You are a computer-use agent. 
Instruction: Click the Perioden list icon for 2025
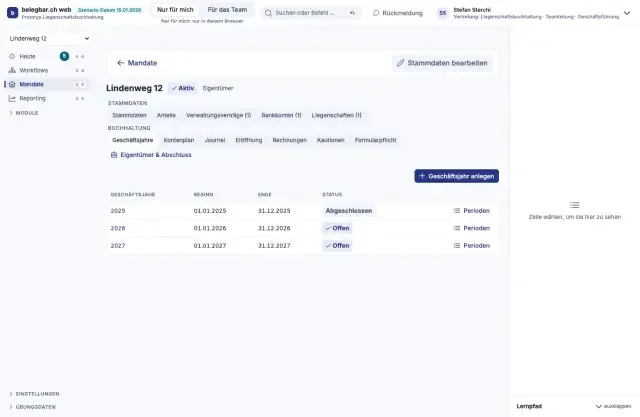click(457, 211)
